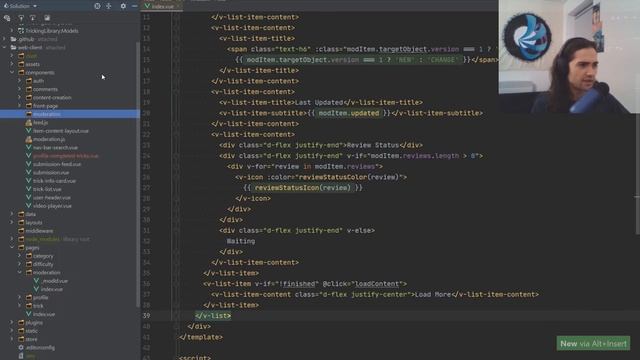The height and width of the screenshot is (360, 640).
Task: Click 'reviewStatusIcon(review)' expression in the code
Action: [302, 188]
